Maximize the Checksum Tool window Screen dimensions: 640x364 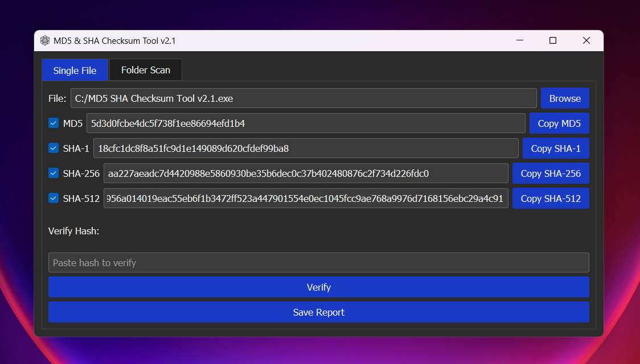[x=553, y=41]
